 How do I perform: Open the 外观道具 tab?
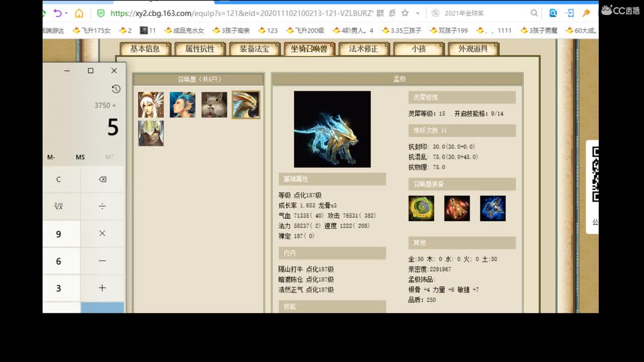click(x=473, y=49)
